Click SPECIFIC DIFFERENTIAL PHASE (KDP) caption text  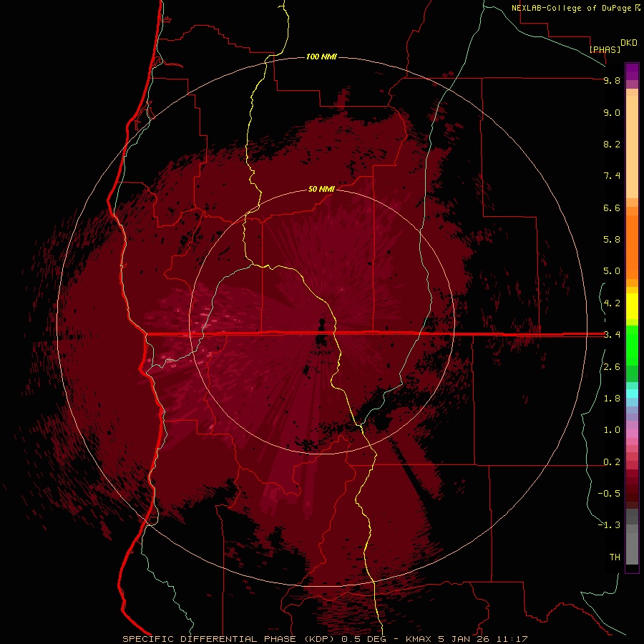(228, 639)
